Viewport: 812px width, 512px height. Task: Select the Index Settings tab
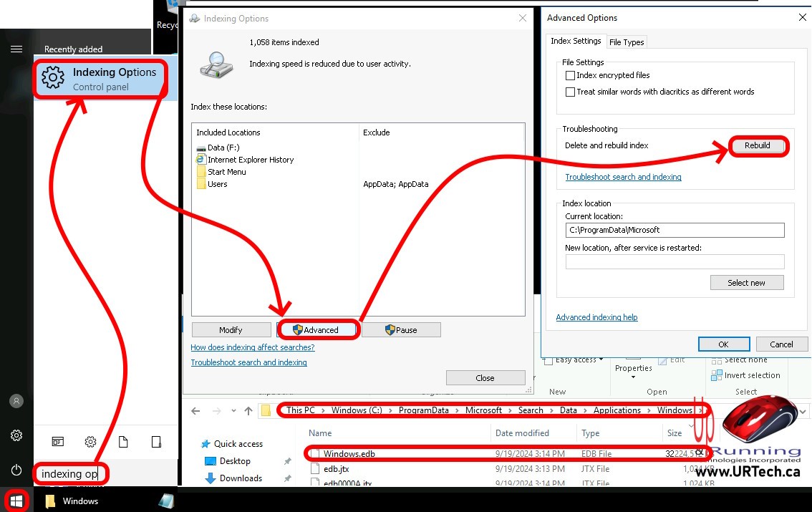576,42
